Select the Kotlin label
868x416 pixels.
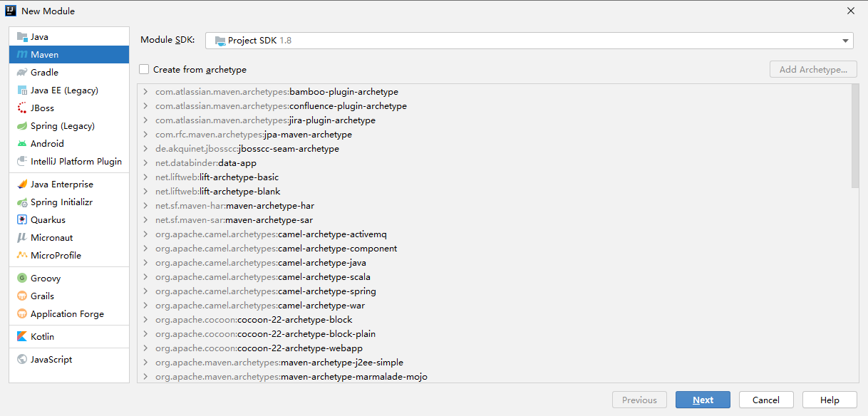[42, 336]
